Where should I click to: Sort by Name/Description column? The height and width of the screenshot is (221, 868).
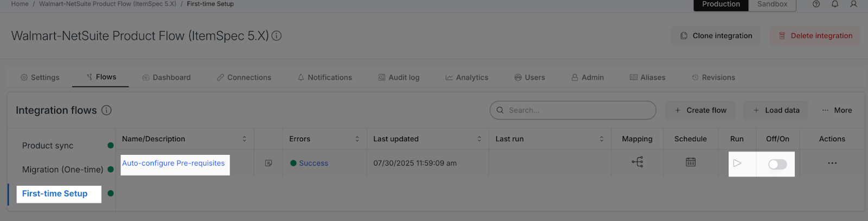click(x=244, y=139)
